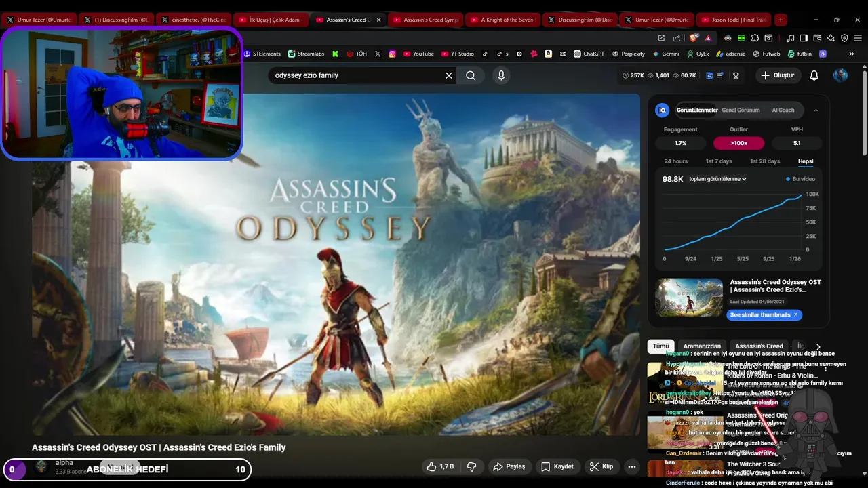Image resolution: width=868 pixels, height=488 pixels.
Task: Click the vidIQ logo in stats panel
Action: click(x=663, y=110)
